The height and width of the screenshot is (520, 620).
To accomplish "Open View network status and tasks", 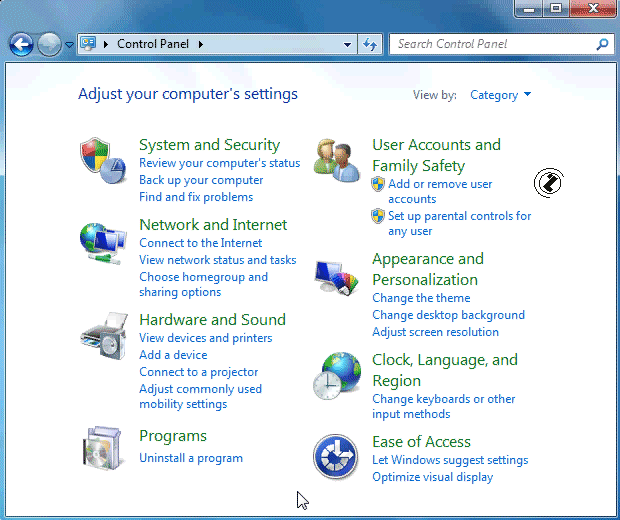I will tap(217, 260).
